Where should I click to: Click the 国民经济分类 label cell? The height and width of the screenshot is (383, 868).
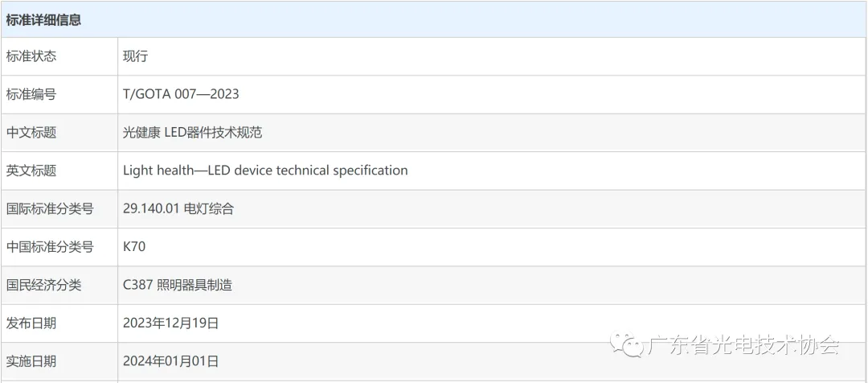pyautogui.click(x=59, y=285)
